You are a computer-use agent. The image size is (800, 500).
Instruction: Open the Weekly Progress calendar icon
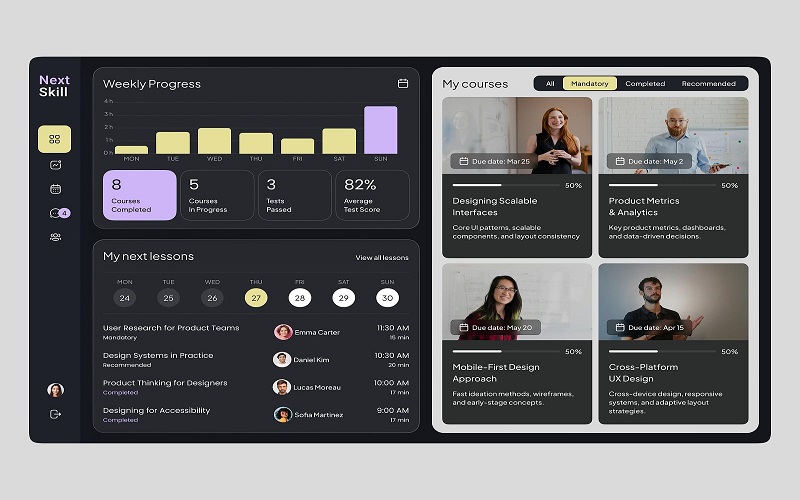(403, 83)
